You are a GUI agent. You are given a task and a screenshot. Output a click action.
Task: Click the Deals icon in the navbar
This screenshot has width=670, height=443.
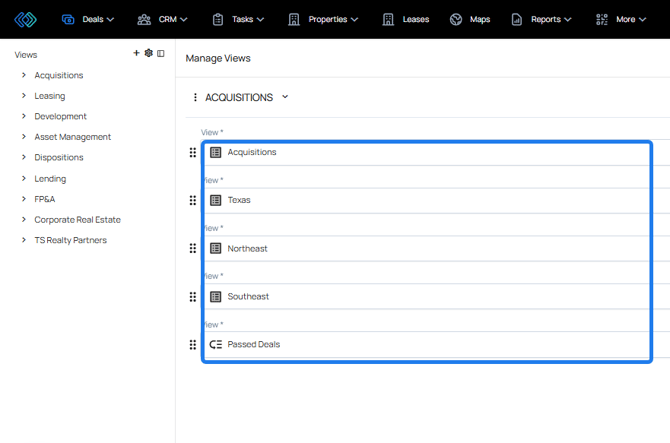68,19
